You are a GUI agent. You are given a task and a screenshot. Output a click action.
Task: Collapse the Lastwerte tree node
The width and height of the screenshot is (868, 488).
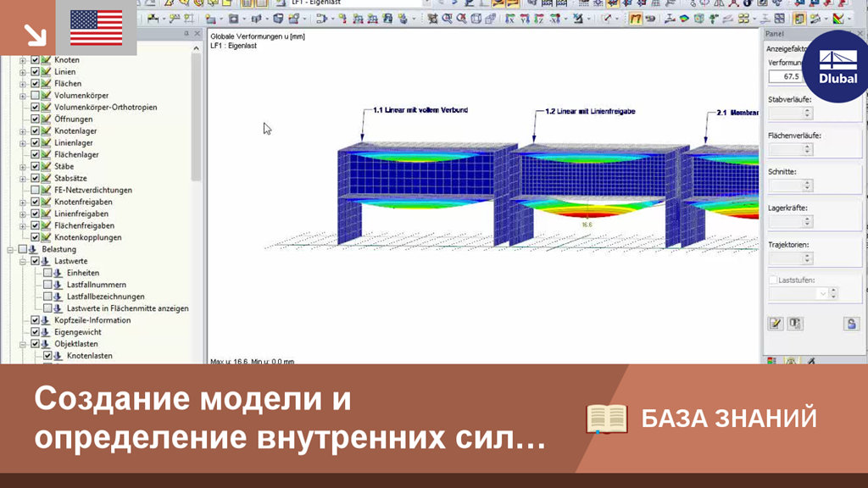coord(23,261)
